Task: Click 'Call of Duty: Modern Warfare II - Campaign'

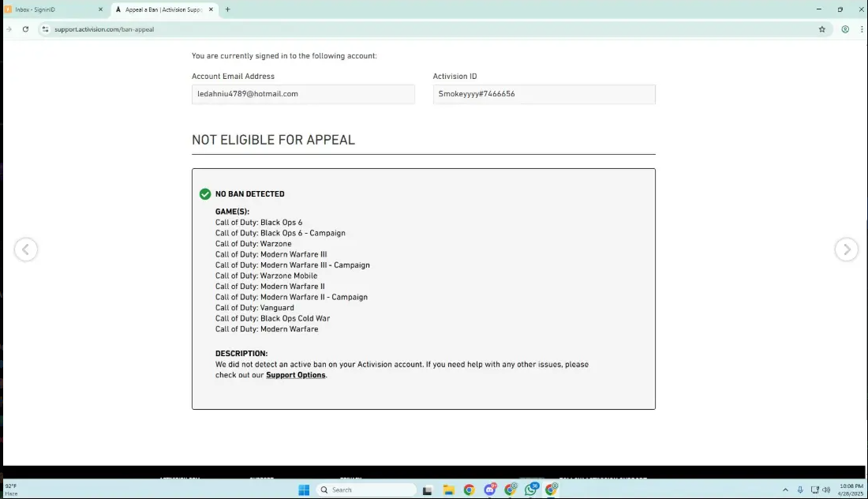Action: pyautogui.click(x=291, y=297)
